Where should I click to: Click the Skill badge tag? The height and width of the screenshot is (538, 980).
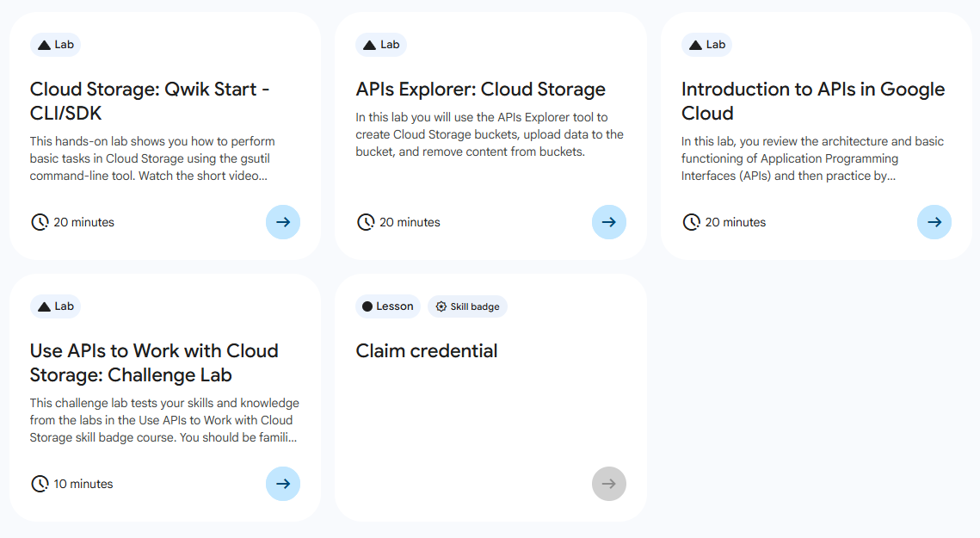(467, 306)
